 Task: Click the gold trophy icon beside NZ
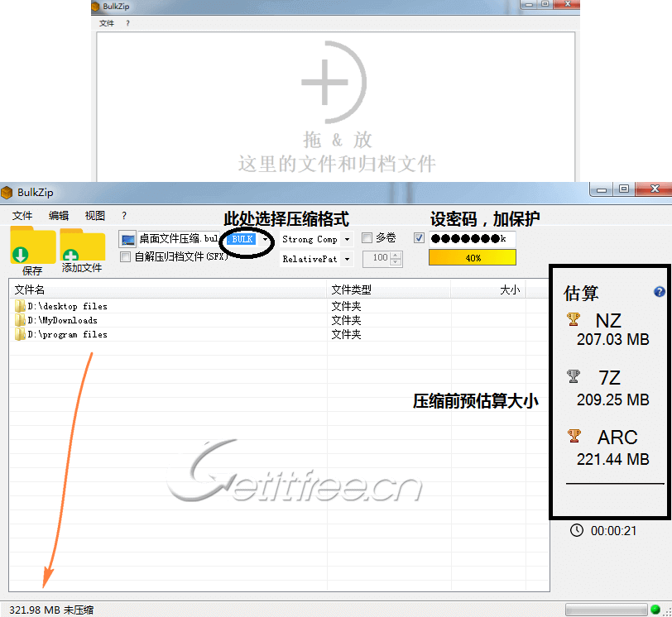pyautogui.click(x=574, y=319)
